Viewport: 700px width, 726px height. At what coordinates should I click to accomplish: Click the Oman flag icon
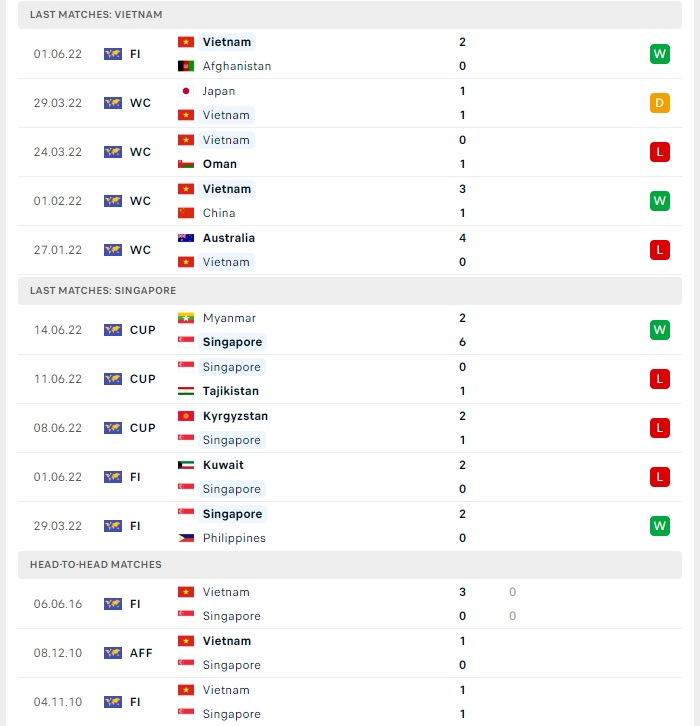point(186,164)
